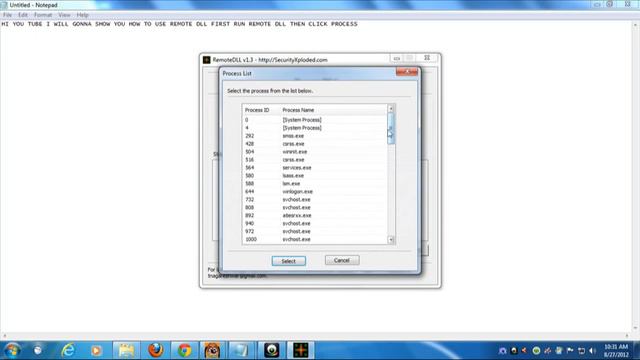This screenshot has width=640, height=360.
Task: Click the process list scrollbar thumb
Action: pos(391,129)
